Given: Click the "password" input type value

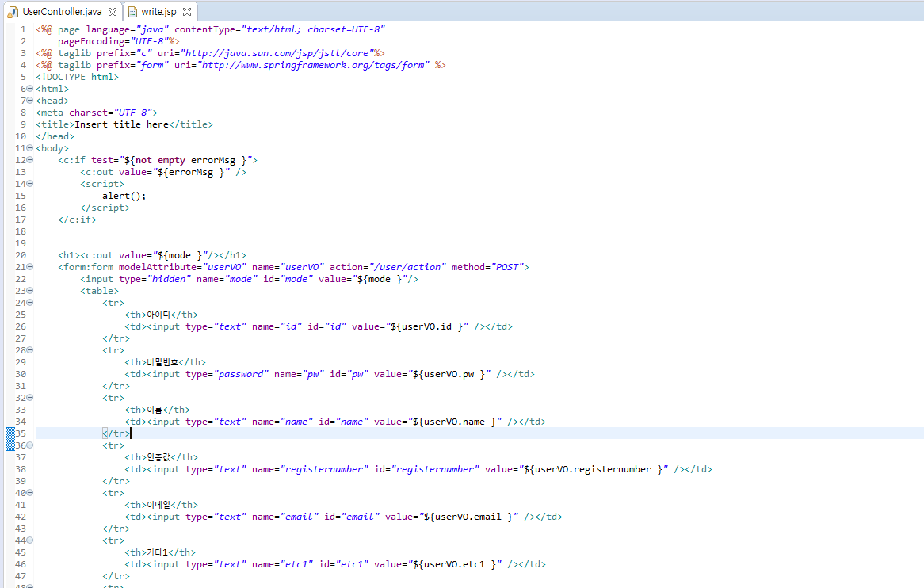Looking at the screenshot, I should pos(241,374).
